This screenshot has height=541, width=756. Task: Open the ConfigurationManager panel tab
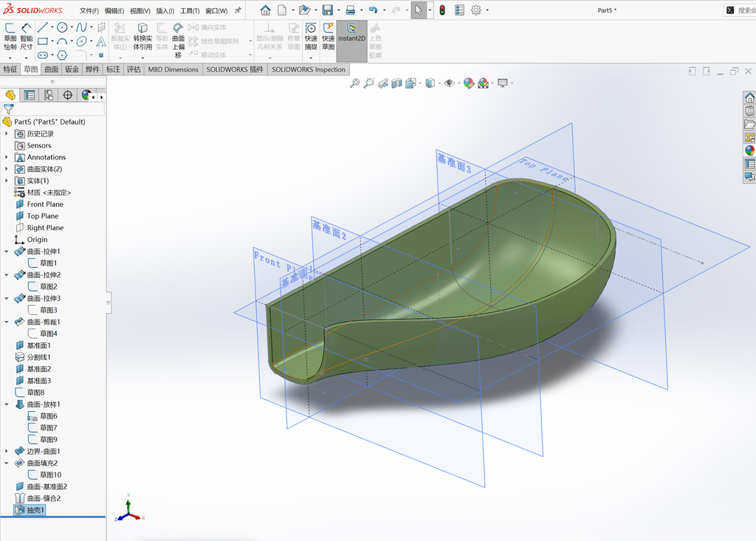point(49,95)
